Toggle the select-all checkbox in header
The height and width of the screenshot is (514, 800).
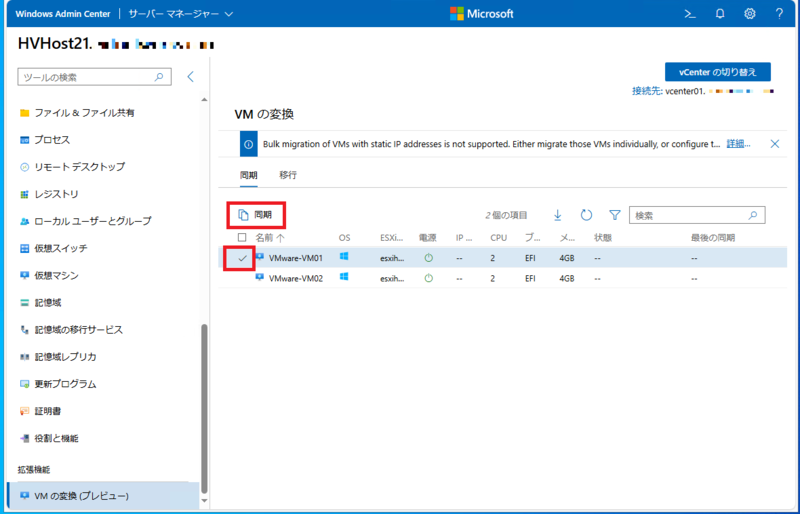(242, 237)
